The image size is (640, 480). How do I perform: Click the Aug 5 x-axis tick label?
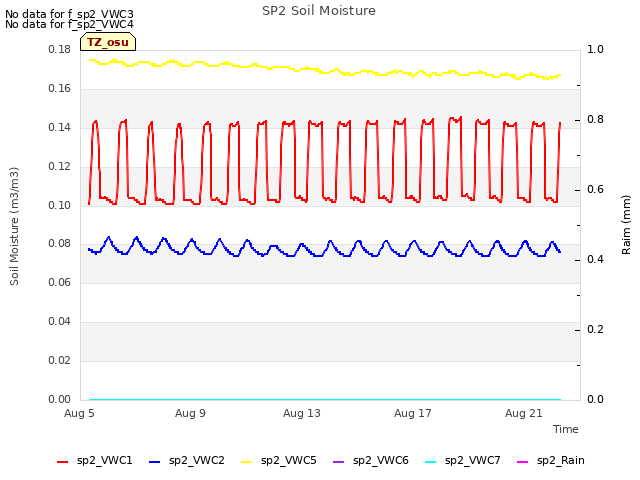[79, 413]
